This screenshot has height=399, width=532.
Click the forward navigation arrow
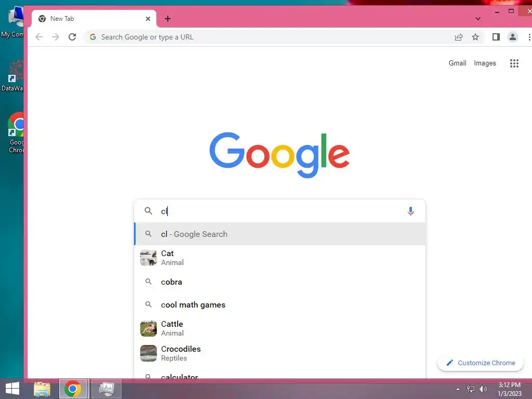55,37
